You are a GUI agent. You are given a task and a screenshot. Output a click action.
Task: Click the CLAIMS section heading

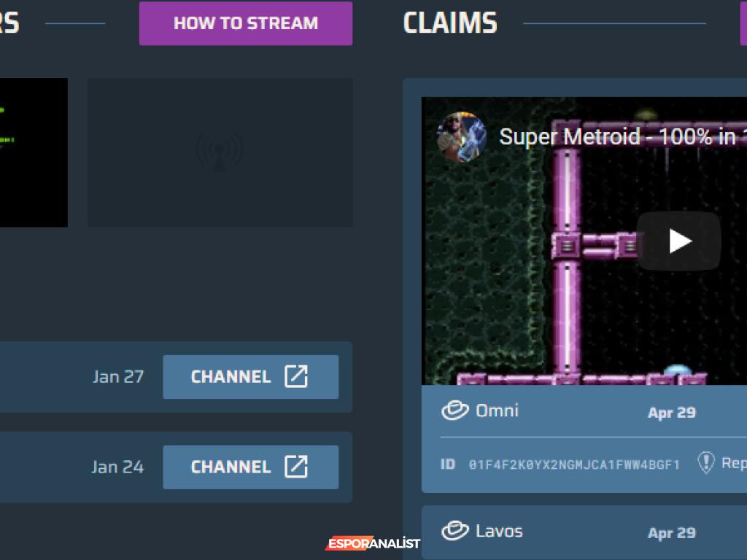[x=450, y=23]
